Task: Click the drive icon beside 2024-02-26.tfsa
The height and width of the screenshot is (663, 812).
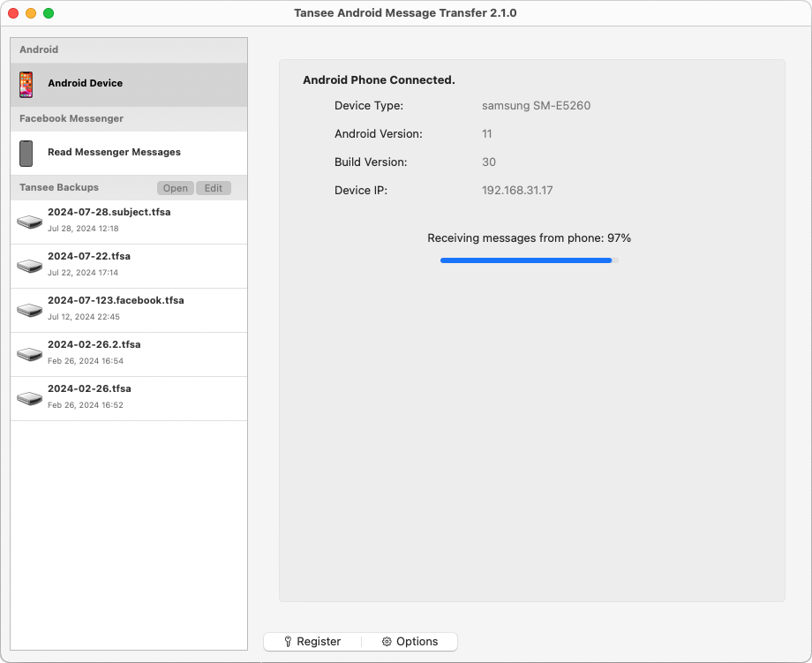Action: 29,398
